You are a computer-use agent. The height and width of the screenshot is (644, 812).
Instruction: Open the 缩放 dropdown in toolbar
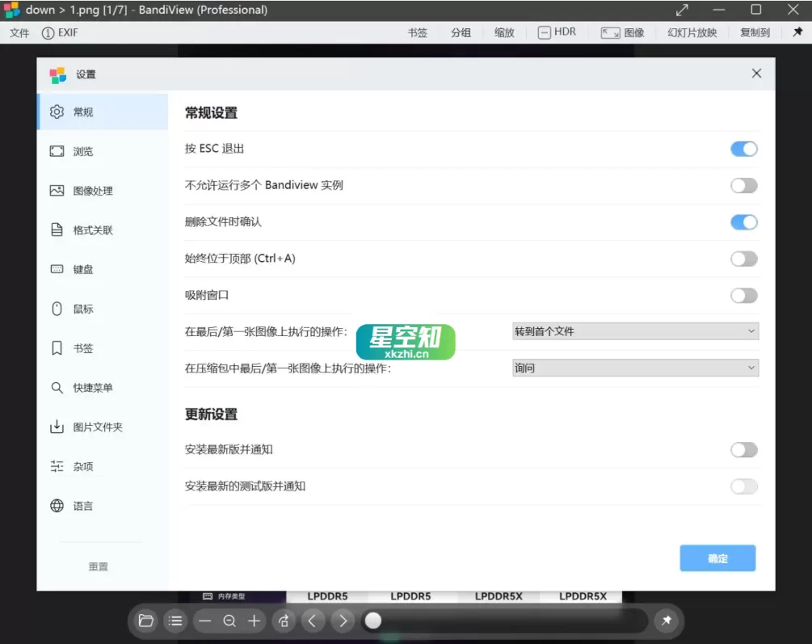(x=503, y=32)
